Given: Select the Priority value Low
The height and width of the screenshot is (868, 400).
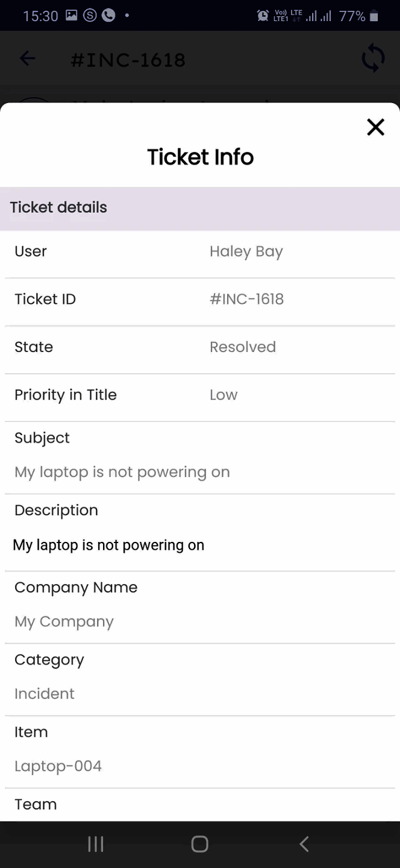Looking at the screenshot, I should (223, 395).
